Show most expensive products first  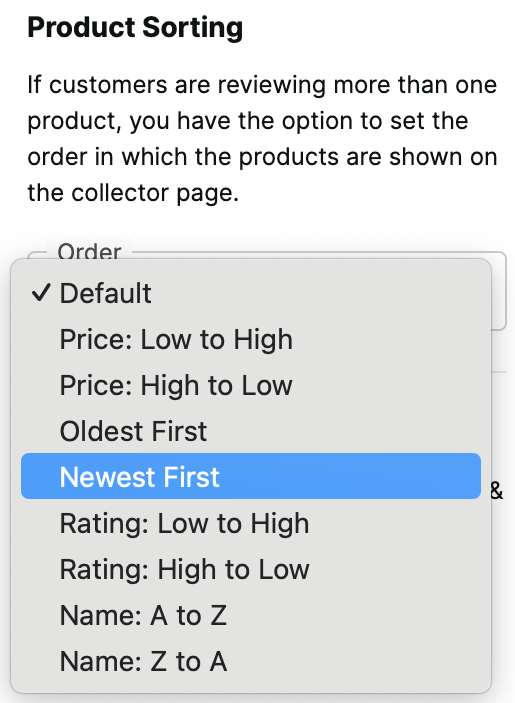tap(251, 385)
